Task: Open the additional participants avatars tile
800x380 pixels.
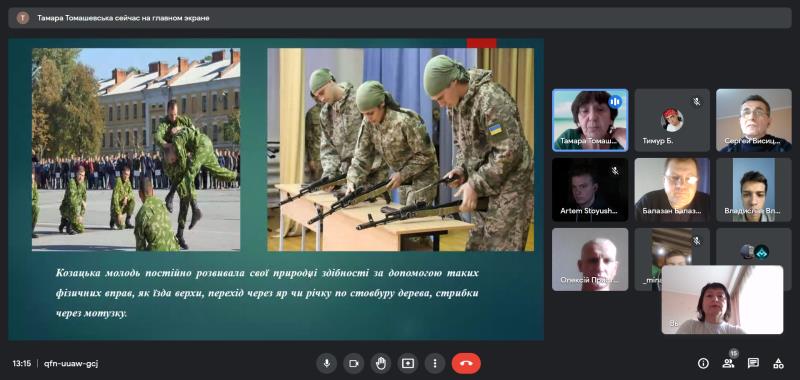Action: [x=754, y=246]
